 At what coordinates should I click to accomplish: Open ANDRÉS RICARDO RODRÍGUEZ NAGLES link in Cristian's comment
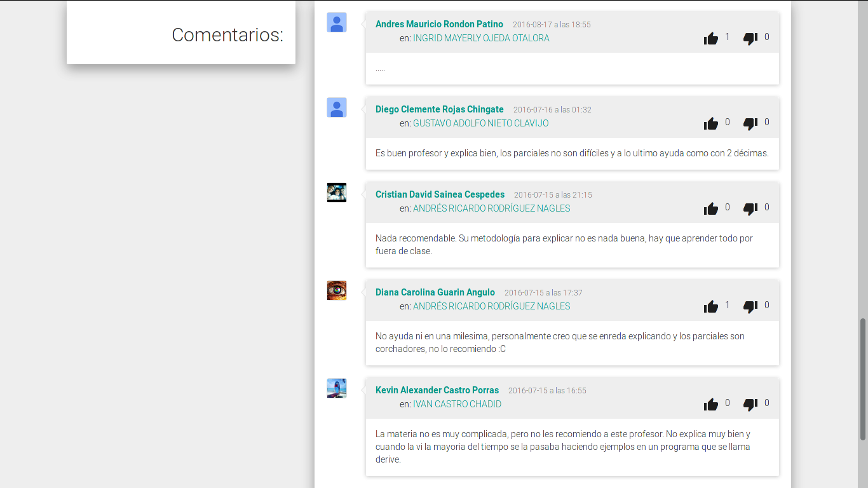pyautogui.click(x=492, y=208)
